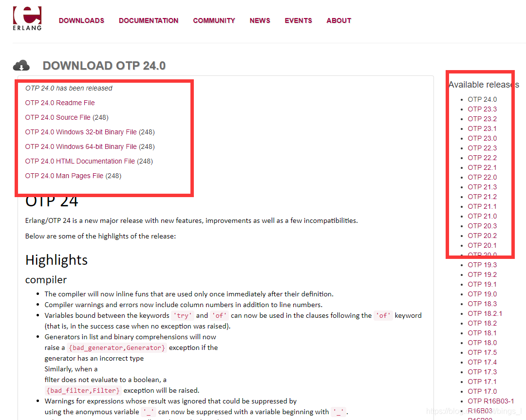Open OTP 24.0 Readme File link
This screenshot has width=526, height=420.
click(x=60, y=103)
